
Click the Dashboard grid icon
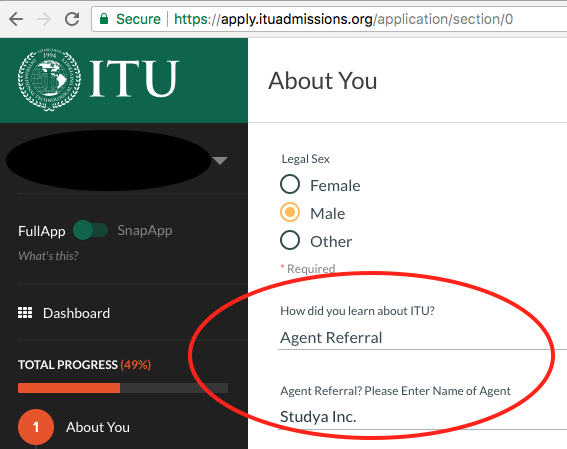pos(25,313)
